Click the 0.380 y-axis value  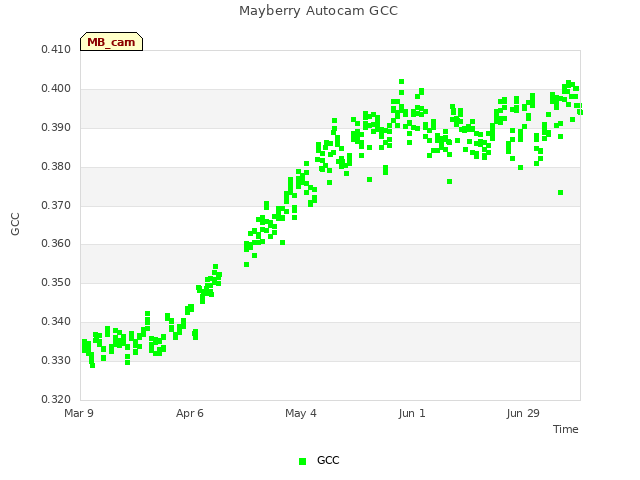[x=56, y=167]
